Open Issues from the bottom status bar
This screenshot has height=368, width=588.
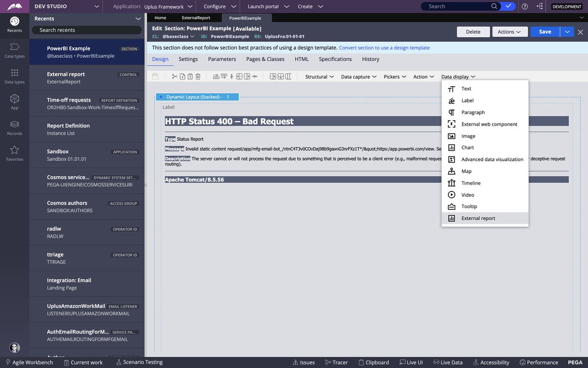pos(304,363)
